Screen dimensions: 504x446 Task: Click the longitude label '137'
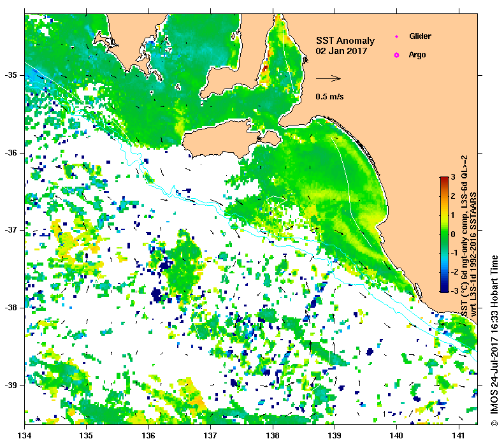210,436
